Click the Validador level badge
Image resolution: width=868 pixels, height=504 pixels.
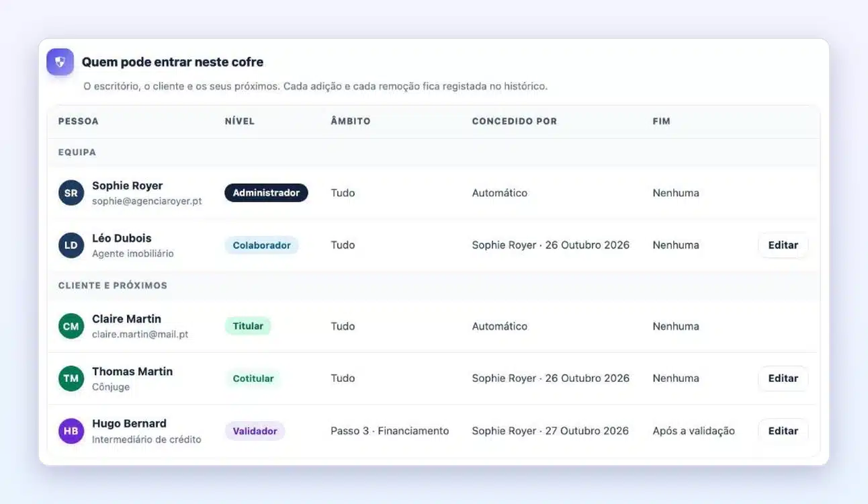(255, 431)
